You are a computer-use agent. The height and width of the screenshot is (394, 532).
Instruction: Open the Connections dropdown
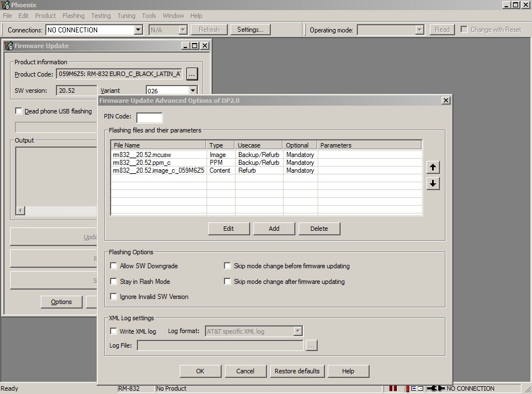click(x=138, y=30)
